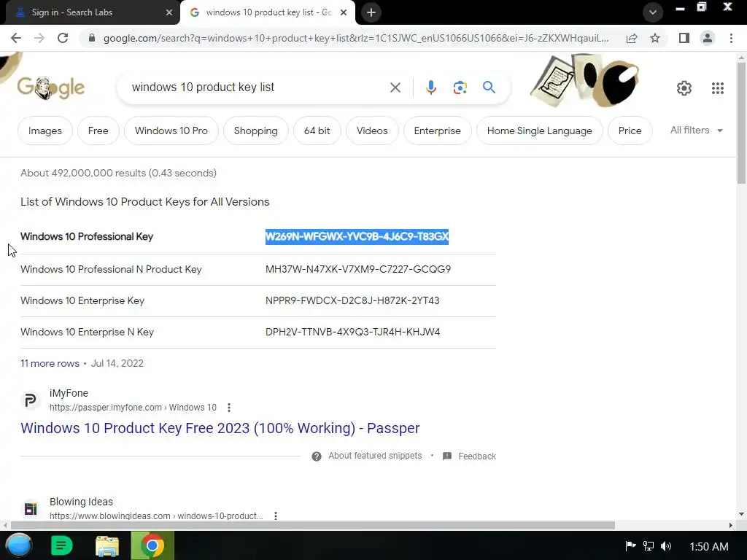Screen dimensions: 747x560
Task: Apply the Home Single Language filter chip
Action: pos(540,131)
